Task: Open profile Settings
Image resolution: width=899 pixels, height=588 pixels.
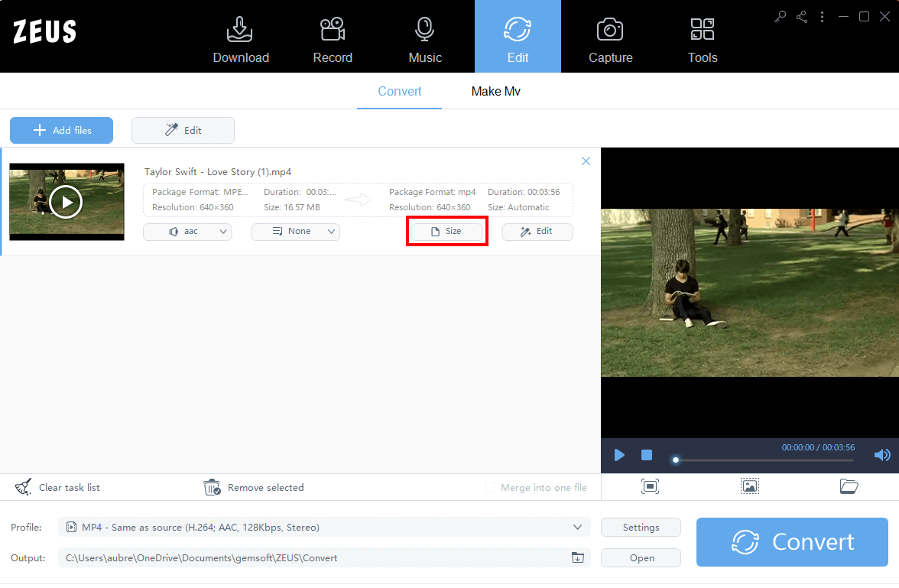Action: [x=641, y=527]
